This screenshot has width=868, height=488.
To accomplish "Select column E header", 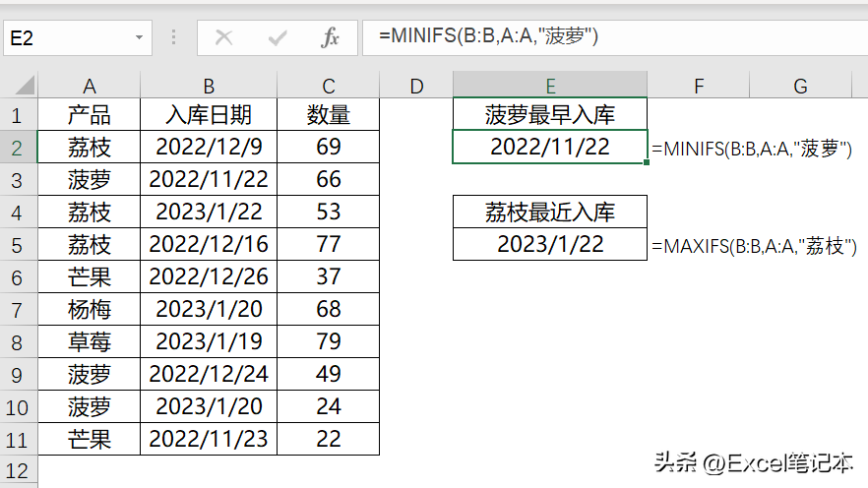I will pyautogui.click(x=550, y=86).
